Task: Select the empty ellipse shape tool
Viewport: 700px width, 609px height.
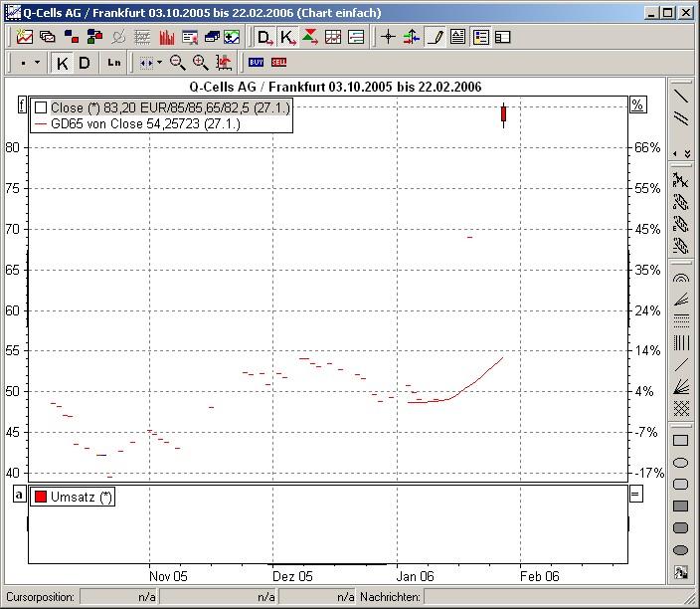Action: [x=681, y=463]
